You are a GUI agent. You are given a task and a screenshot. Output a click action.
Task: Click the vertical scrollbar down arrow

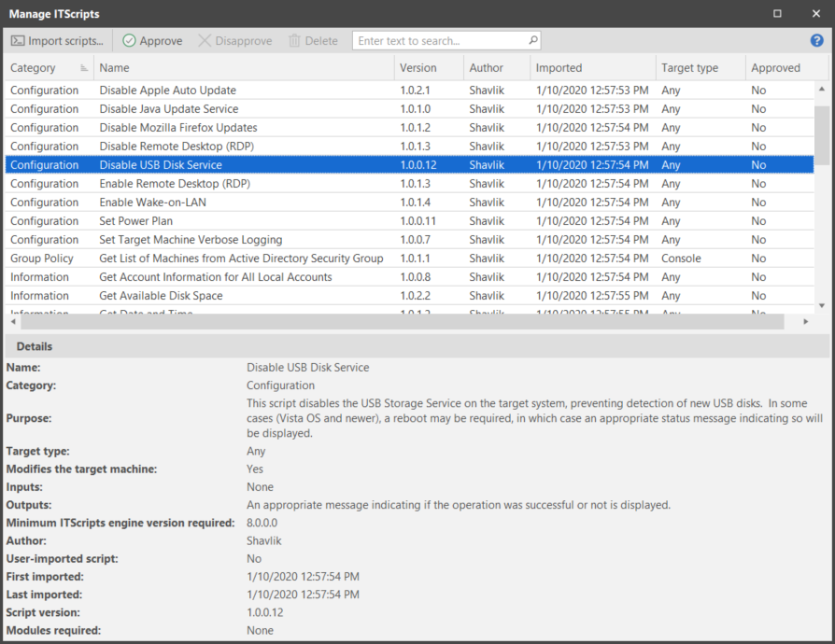[822, 305]
